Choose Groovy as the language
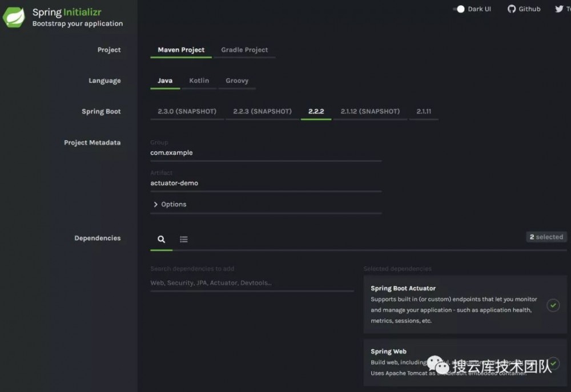This screenshot has height=392, width=571. point(237,80)
